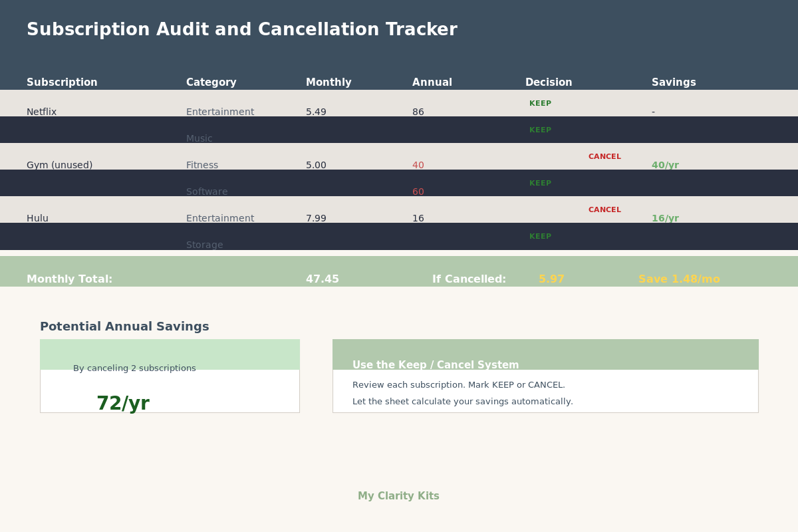
Task: Click the 40/yr savings value for Gym
Action: pyautogui.click(x=665, y=165)
